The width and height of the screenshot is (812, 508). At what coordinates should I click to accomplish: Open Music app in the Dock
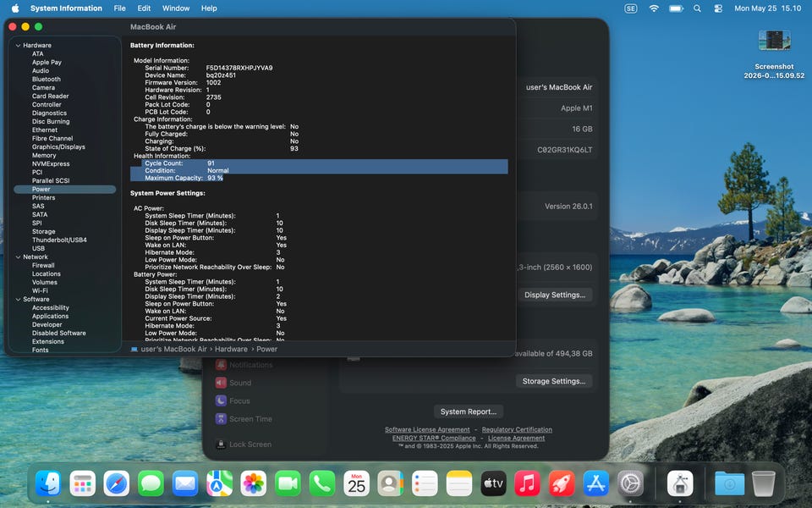(527, 483)
